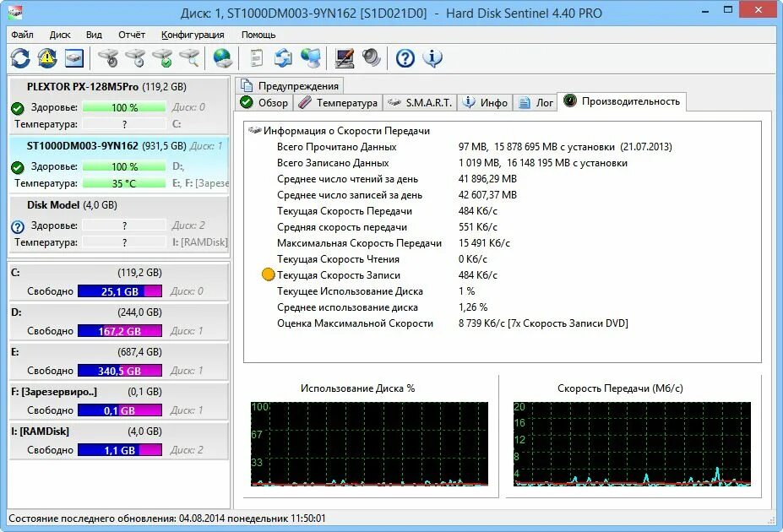Switch to the Температура tab
Screen dimensions: 783x532
[x=338, y=103]
